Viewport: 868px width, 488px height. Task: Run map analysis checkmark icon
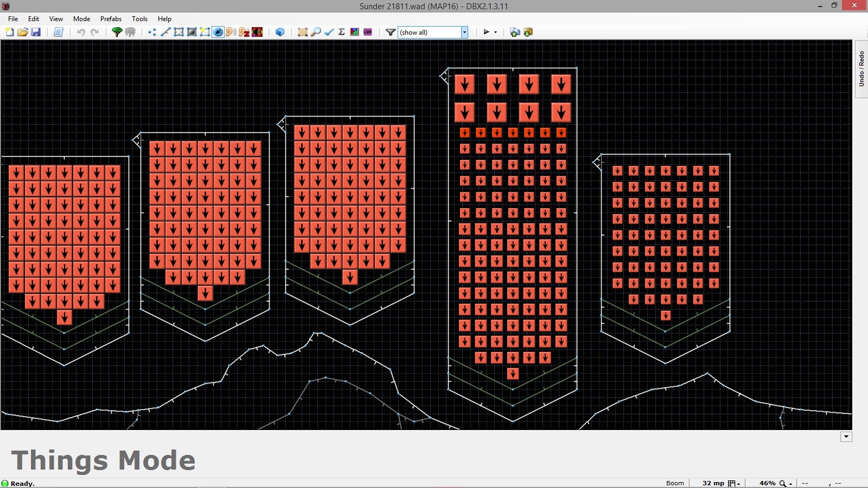tap(329, 32)
